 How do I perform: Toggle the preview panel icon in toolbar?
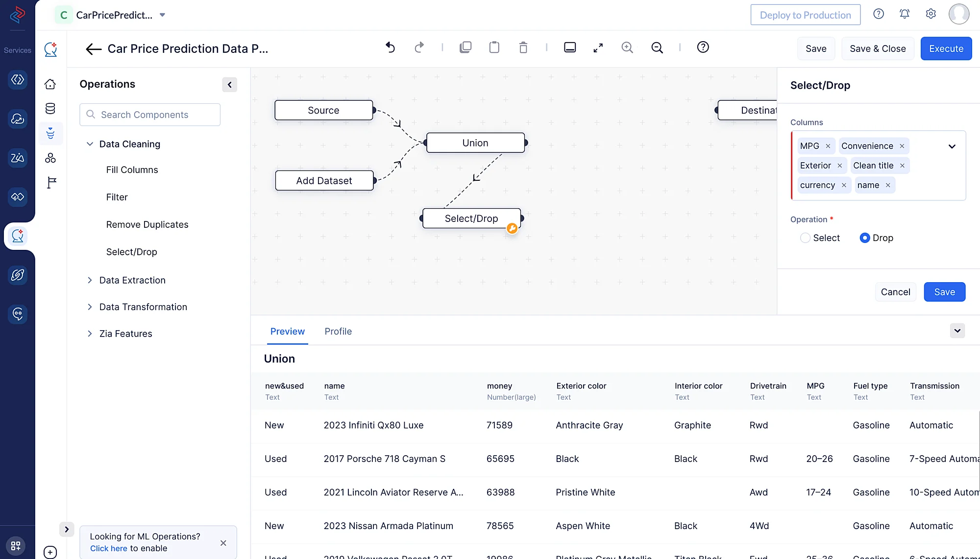(570, 48)
